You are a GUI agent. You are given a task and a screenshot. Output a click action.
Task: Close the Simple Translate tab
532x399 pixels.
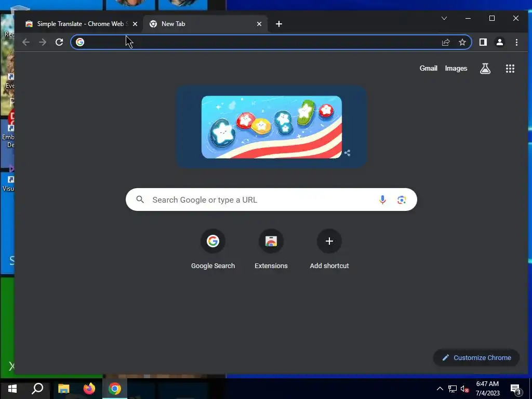pyautogui.click(x=135, y=24)
